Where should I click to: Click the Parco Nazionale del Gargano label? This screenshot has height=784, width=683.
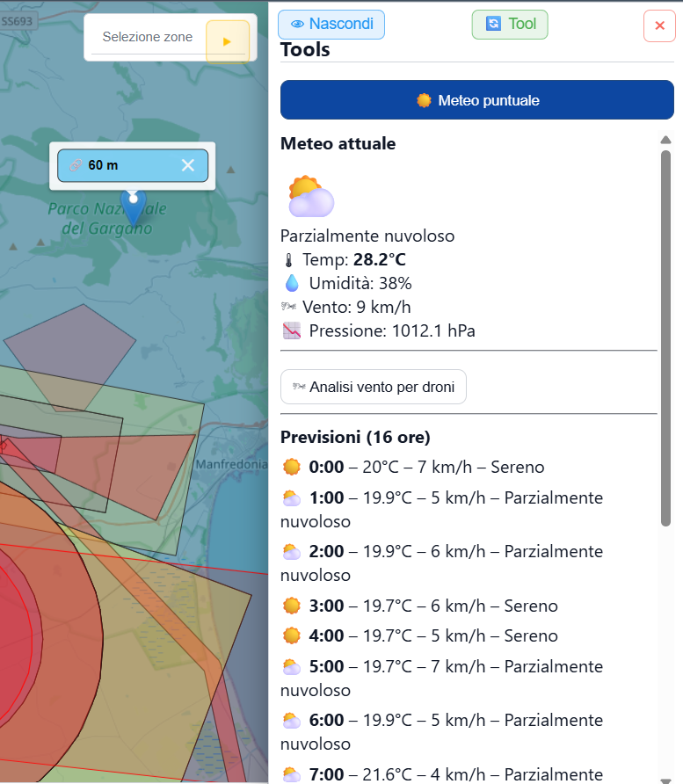point(107,219)
